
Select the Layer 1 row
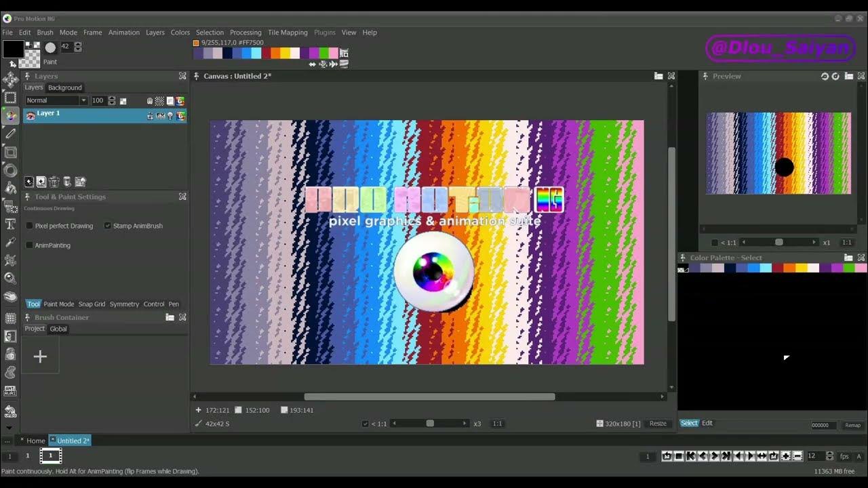[105, 116]
